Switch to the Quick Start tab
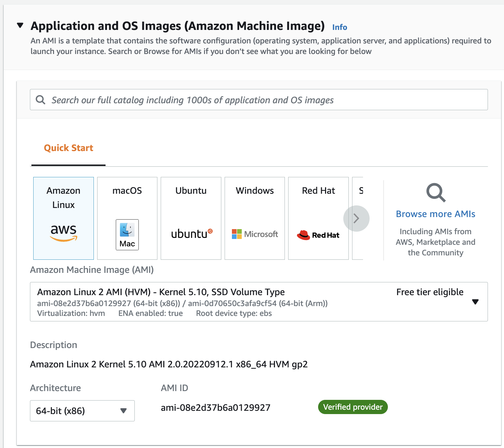The height and width of the screenshot is (448, 504). (x=68, y=147)
